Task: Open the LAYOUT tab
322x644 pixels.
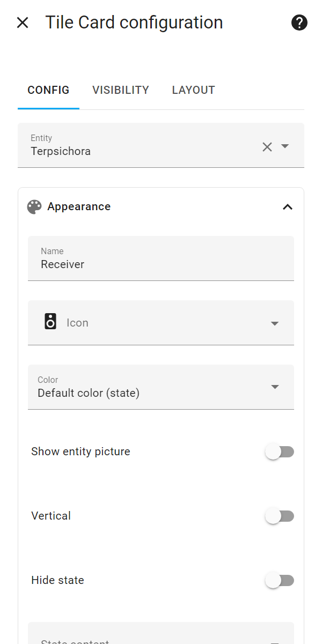Action: click(193, 90)
